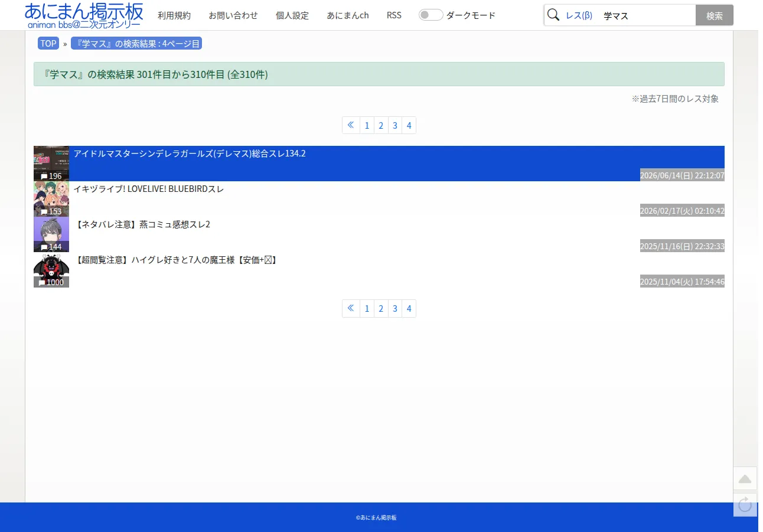Open the お問い合わせ menu item
Image resolution: width=763 pixels, height=532 pixels.
233,15
